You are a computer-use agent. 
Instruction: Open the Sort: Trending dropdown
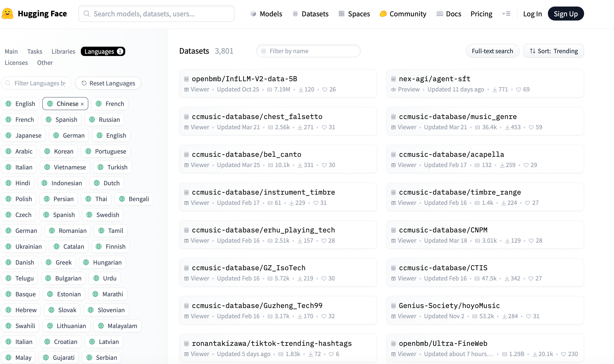(553, 51)
